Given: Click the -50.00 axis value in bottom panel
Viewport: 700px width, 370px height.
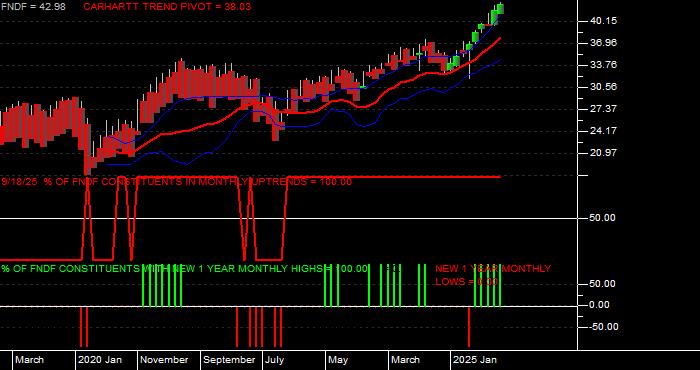Looking at the screenshot, I should pos(603,327).
